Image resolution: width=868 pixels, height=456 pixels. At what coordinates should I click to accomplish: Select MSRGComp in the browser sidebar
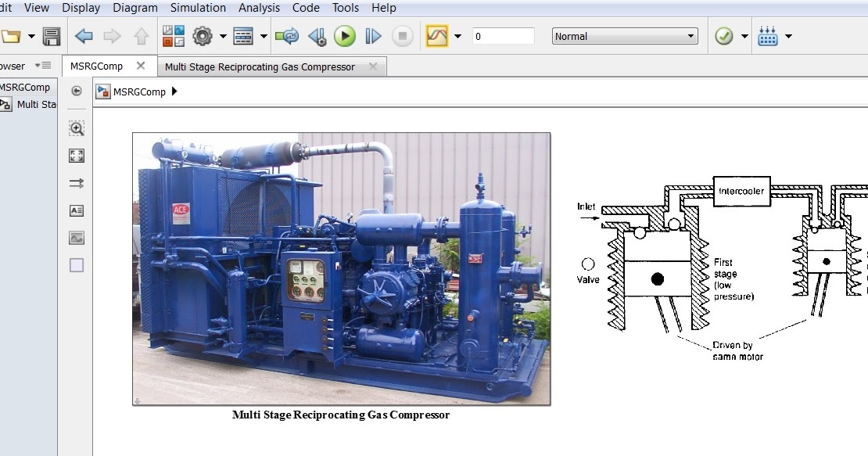coord(26,87)
